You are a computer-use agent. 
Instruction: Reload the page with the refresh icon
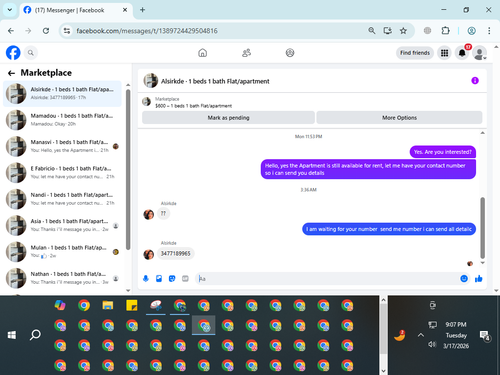[46, 31]
